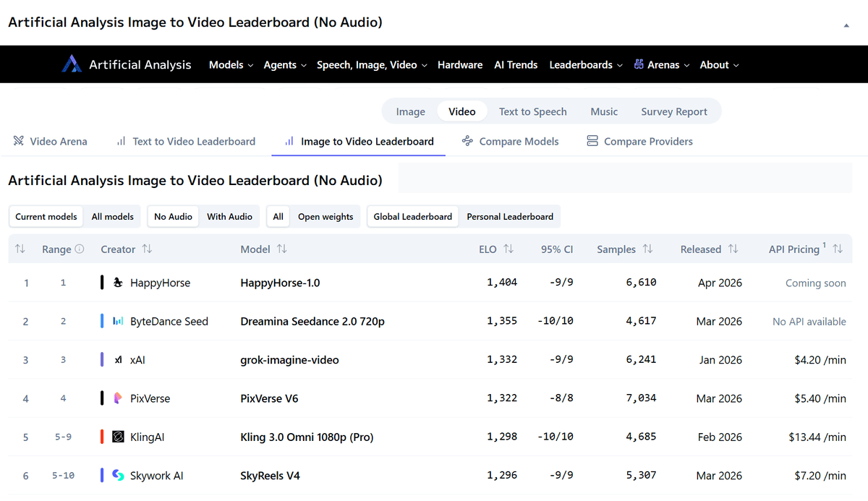Select the No Audio filter
868x501 pixels.
(x=174, y=216)
